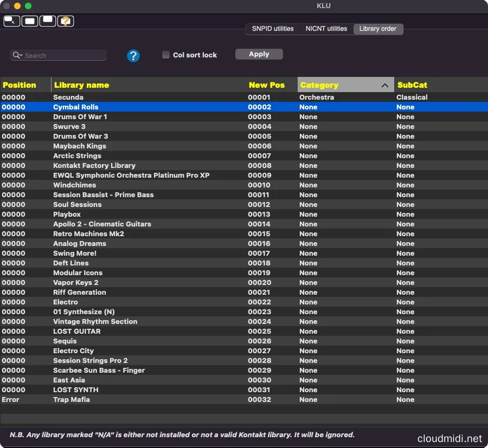Click the magnifying glass search icon

click(x=17, y=55)
